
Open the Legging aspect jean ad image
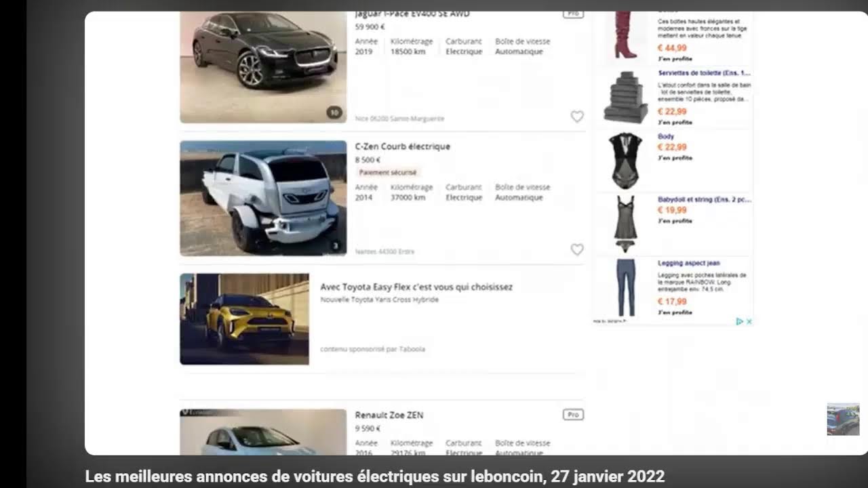tap(625, 287)
